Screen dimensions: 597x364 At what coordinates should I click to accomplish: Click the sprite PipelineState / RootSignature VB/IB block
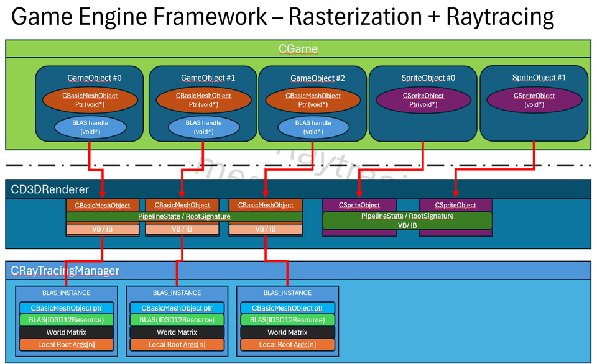407,221
